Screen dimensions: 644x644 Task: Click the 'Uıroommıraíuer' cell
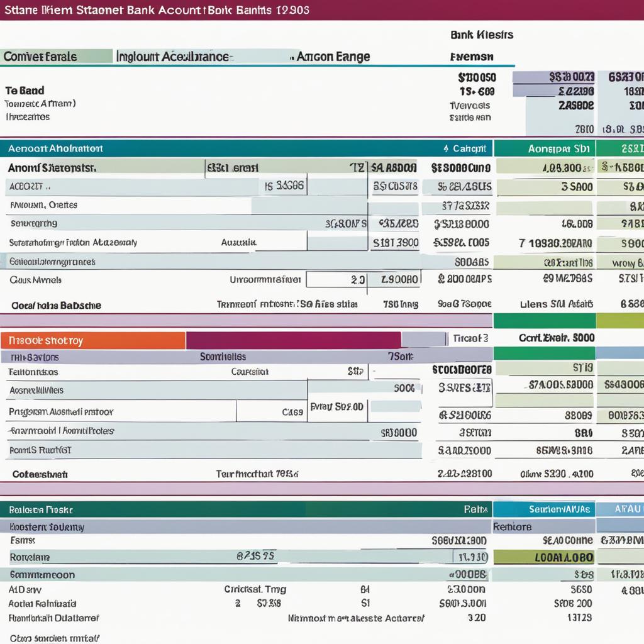265,280
